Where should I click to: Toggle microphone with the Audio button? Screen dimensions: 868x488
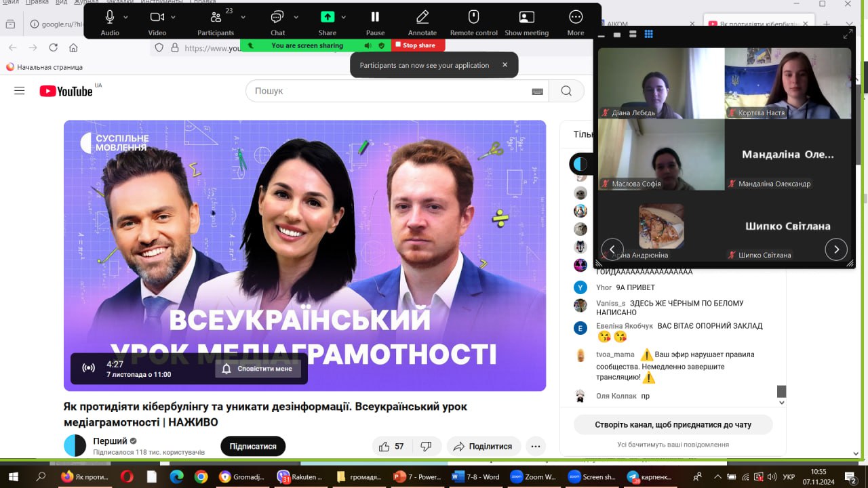(110, 17)
